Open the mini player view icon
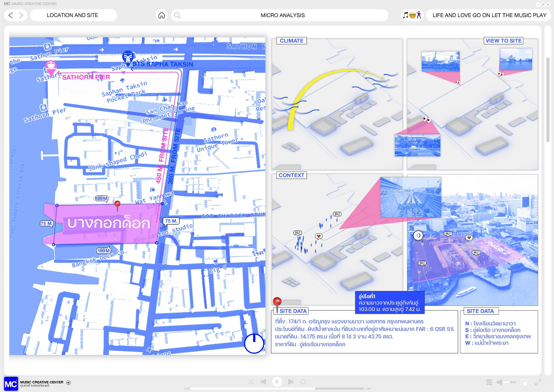The image size is (554, 392). tap(524, 382)
